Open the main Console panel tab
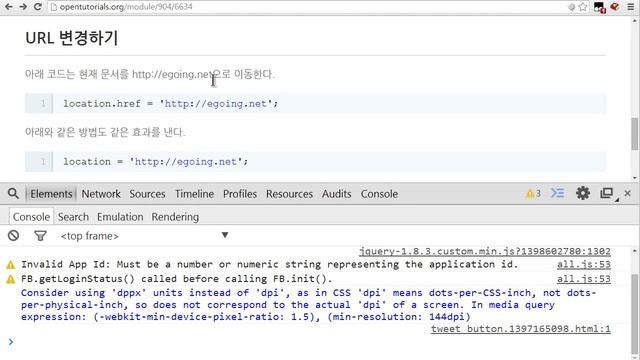Screen dimensions: 640x360 point(379,194)
